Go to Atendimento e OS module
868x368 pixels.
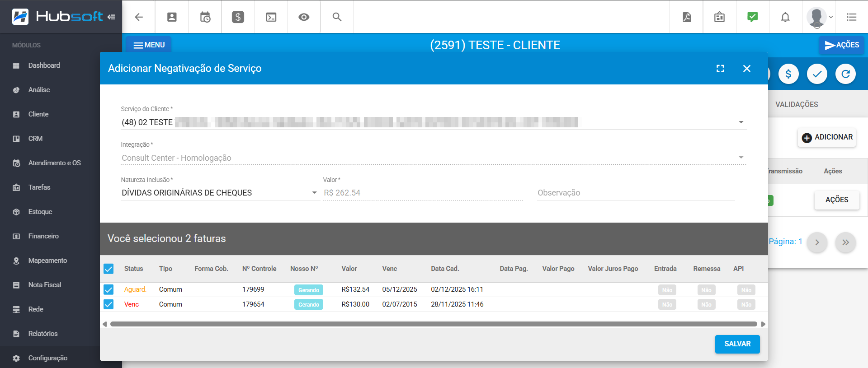[x=54, y=163]
